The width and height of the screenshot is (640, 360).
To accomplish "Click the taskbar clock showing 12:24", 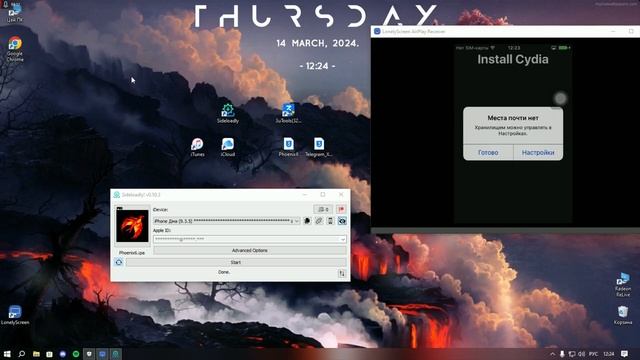I will point(609,354).
